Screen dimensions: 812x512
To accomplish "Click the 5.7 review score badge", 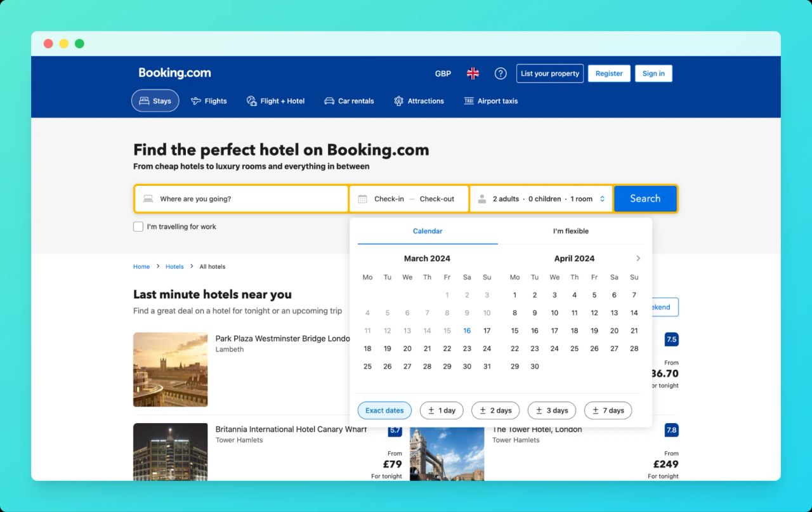I will point(395,430).
